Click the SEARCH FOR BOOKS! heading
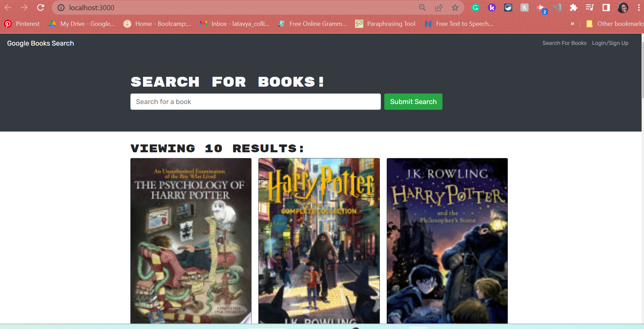This screenshot has height=329, width=644. (x=227, y=82)
